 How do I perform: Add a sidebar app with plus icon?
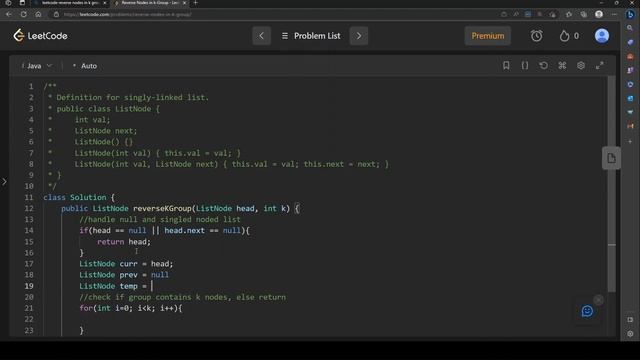(630, 141)
